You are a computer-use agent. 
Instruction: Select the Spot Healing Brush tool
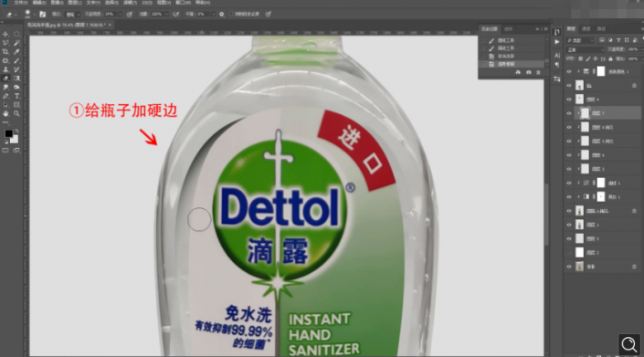(5, 61)
